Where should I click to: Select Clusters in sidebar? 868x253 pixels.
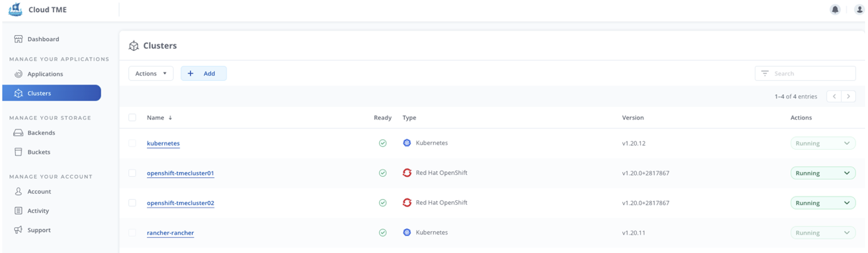(x=52, y=93)
